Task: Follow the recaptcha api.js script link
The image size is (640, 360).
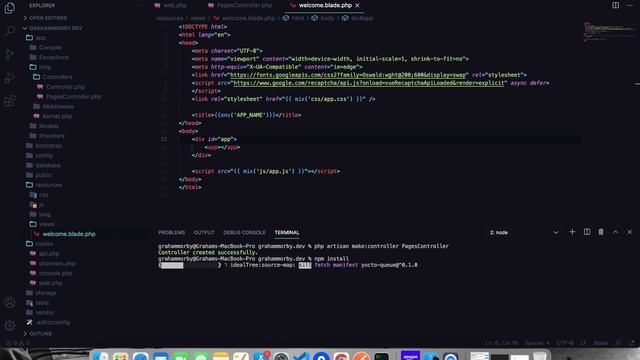Action: 369,83
